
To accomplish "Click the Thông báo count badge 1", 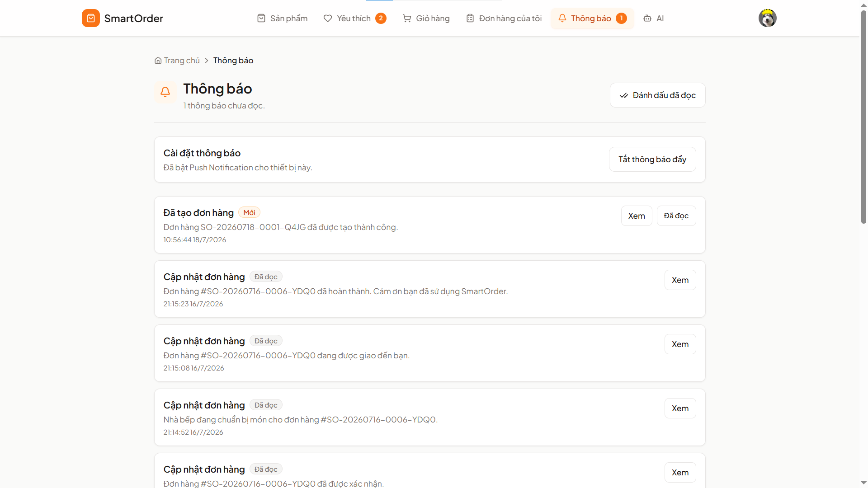I will point(622,18).
